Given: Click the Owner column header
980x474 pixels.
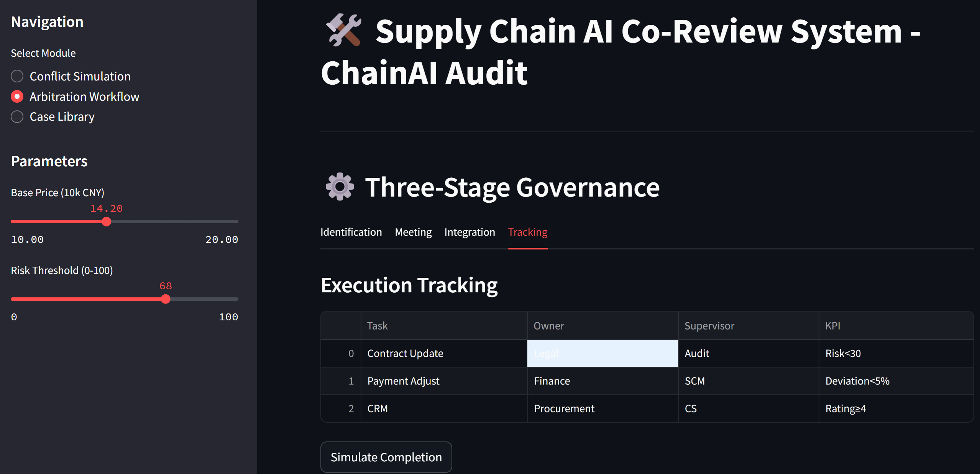Looking at the screenshot, I should [602, 326].
